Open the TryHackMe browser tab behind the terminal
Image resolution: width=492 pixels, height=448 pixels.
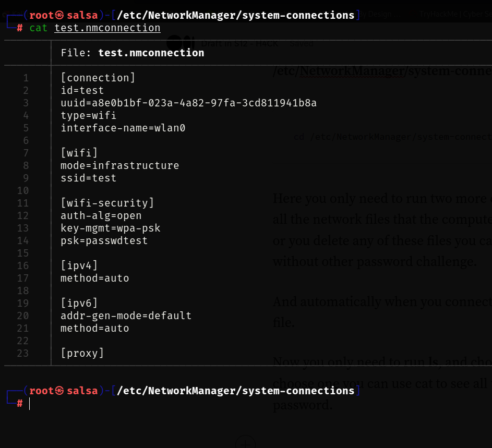pyautogui.click(x=455, y=14)
